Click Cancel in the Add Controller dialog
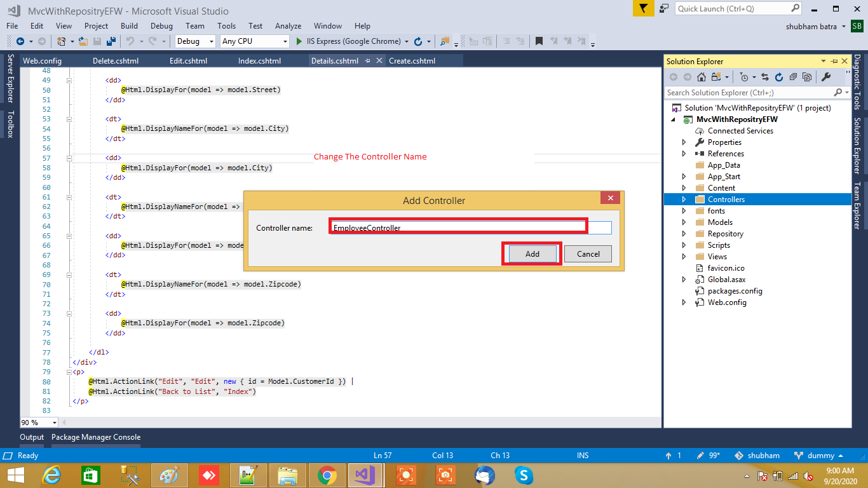The height and width of the screenshot is (488, 868). (588, 254)
